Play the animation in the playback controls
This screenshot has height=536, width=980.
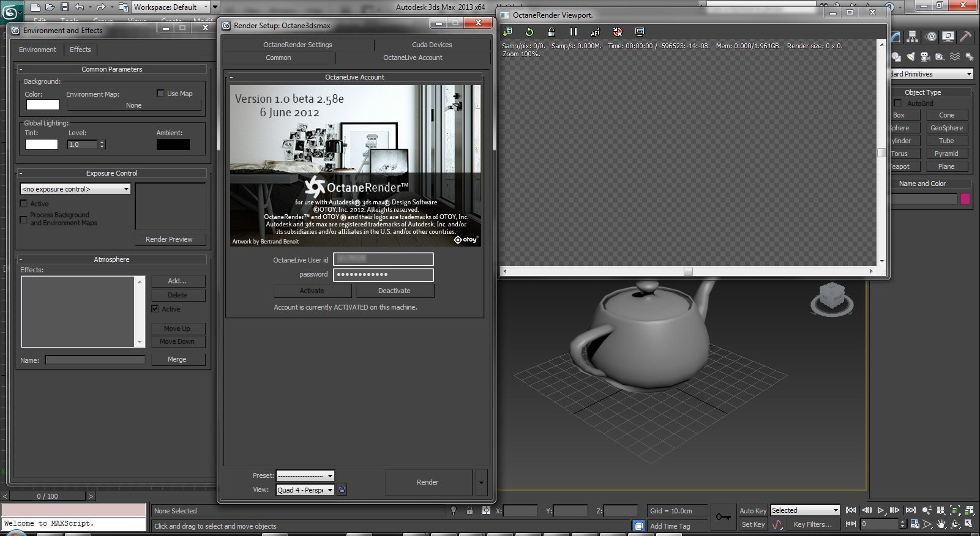881,510
